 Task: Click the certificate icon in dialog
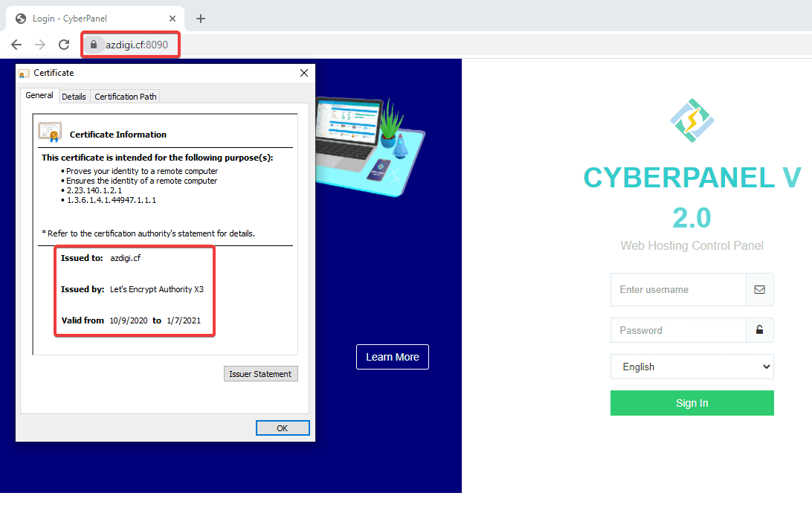pos(50,132)
